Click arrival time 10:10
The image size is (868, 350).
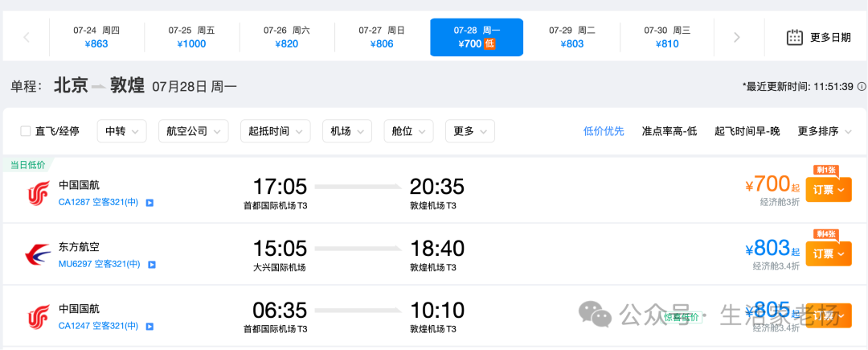[x=436, y=310]
